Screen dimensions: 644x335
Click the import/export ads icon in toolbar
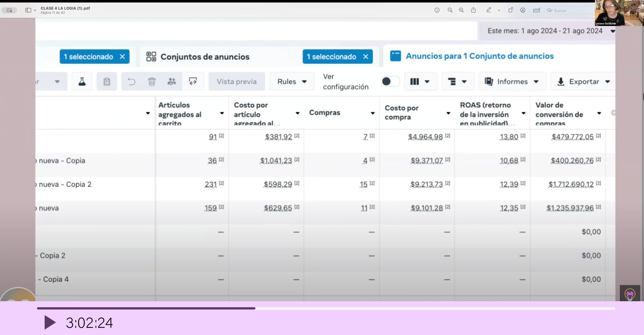click(193, 82)
